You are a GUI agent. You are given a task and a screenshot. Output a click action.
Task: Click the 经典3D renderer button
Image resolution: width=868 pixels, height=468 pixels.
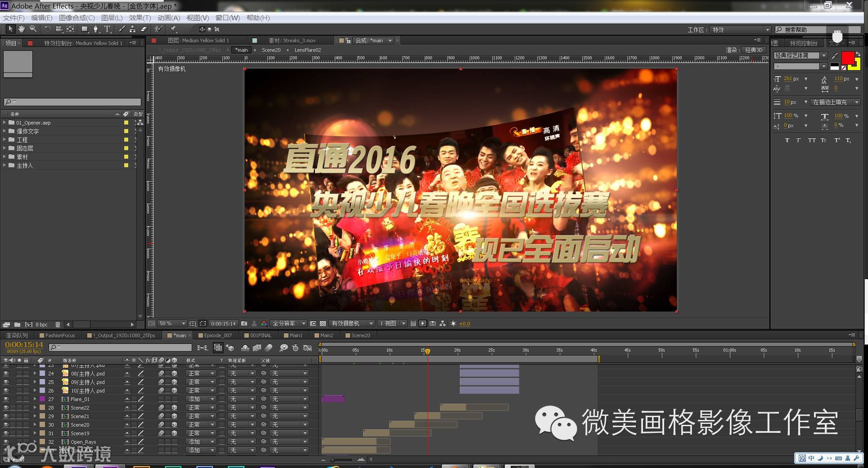(754, 50)
